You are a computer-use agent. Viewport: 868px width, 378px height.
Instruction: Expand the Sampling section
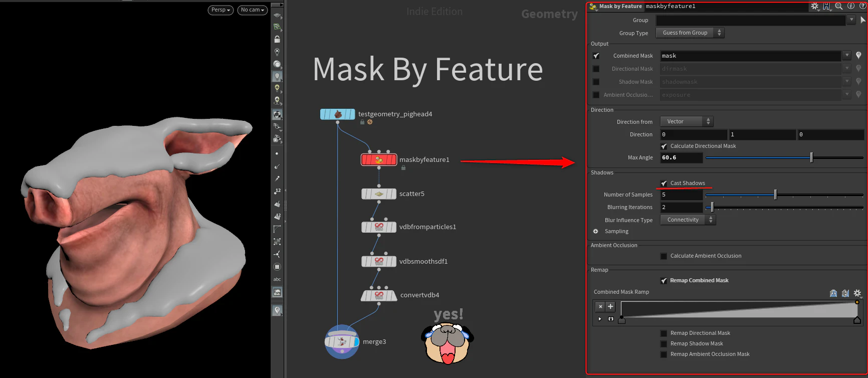(596, 231)
